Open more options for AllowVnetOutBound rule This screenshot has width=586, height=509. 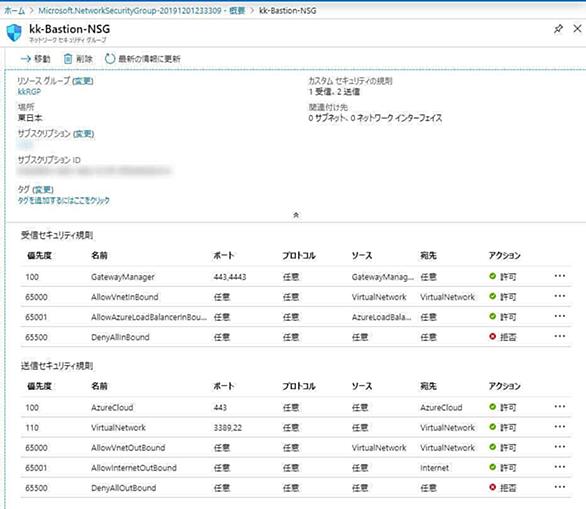point(559,447)
